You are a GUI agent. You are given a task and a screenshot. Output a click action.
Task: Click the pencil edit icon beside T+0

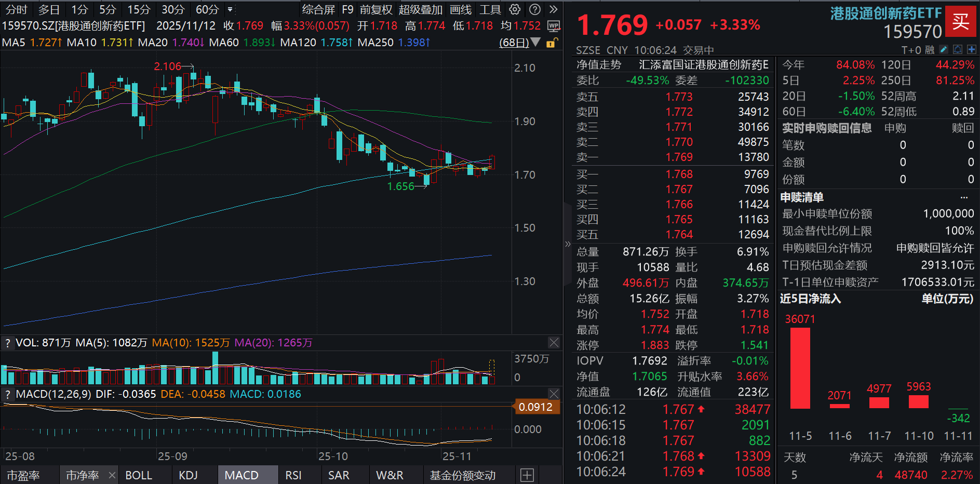[x=943, y=48]
